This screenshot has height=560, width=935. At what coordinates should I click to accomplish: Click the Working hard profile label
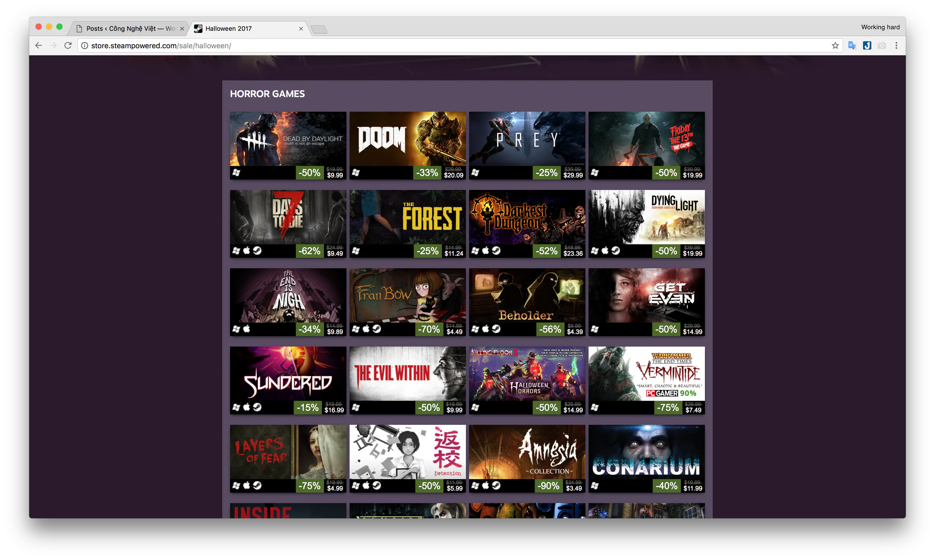tap(880, 27)
